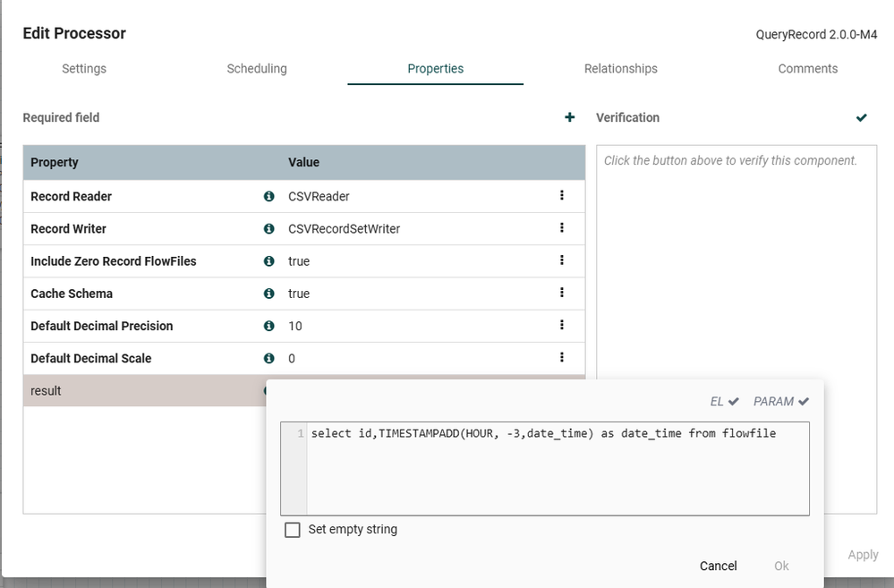Click info icon for Default Decimal Precision
Image resolution: width=894 pixels, height=588 pixels.
(268, 326)
